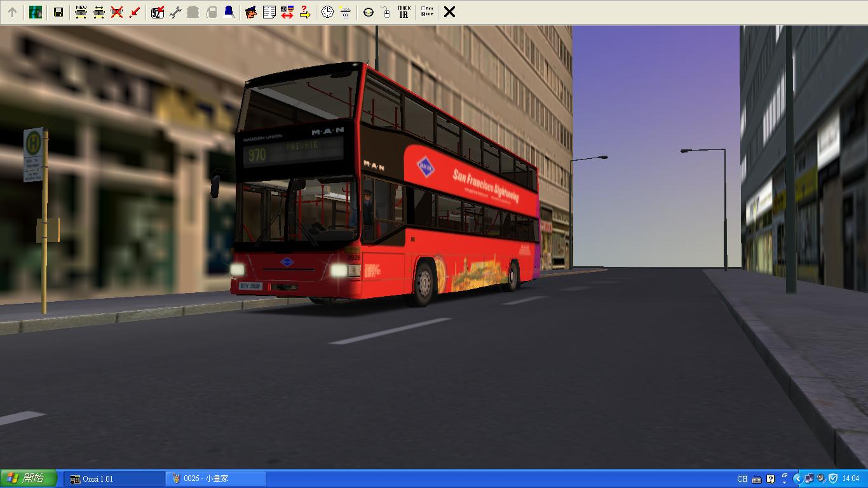
Task: Click the blue warning light icon
Action: (229, 12)
